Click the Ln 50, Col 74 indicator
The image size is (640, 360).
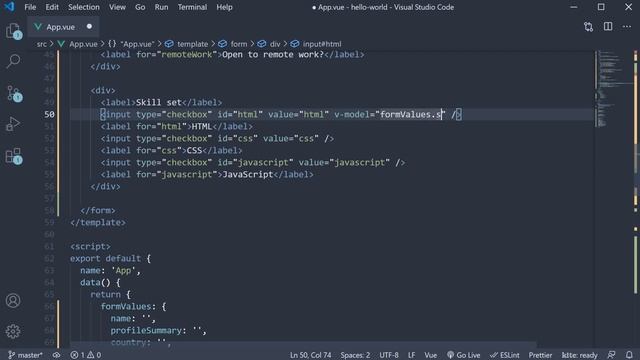pyautogui.click(x=310, y=355)
